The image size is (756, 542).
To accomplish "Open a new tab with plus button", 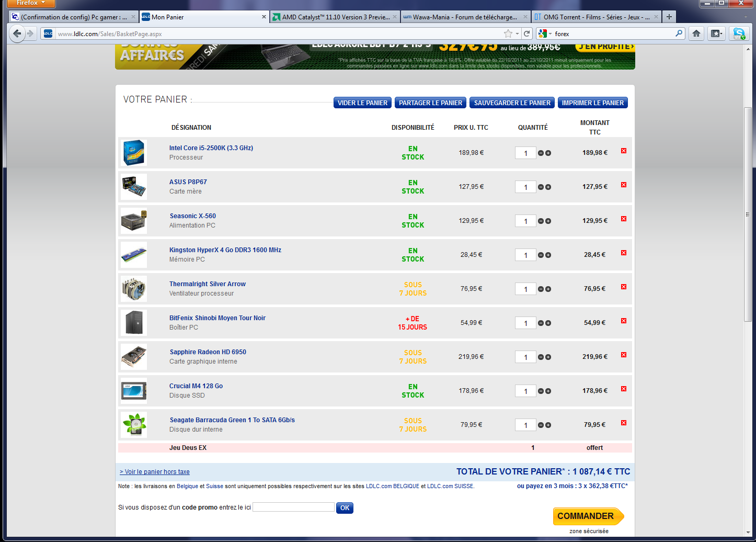I will 669,17.
